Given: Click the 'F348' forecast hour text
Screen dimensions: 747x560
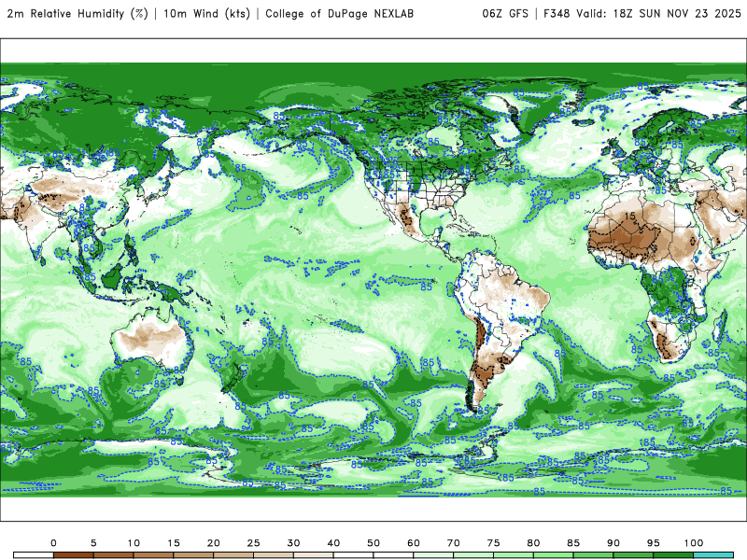Looking at the screenshot, I should coord(557,13).
